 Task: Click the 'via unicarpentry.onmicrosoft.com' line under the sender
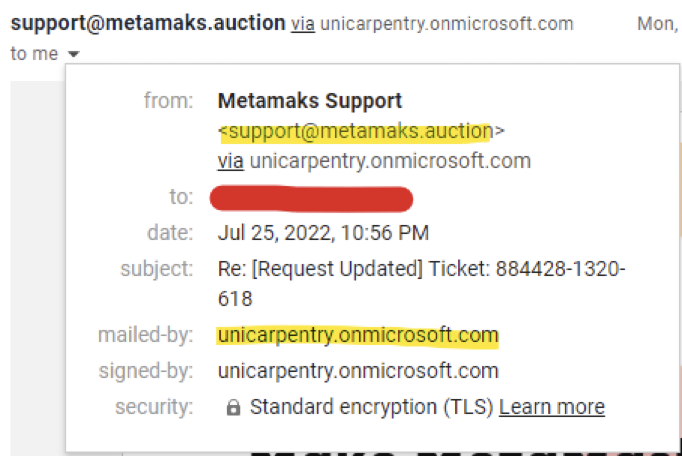(374, 161)
